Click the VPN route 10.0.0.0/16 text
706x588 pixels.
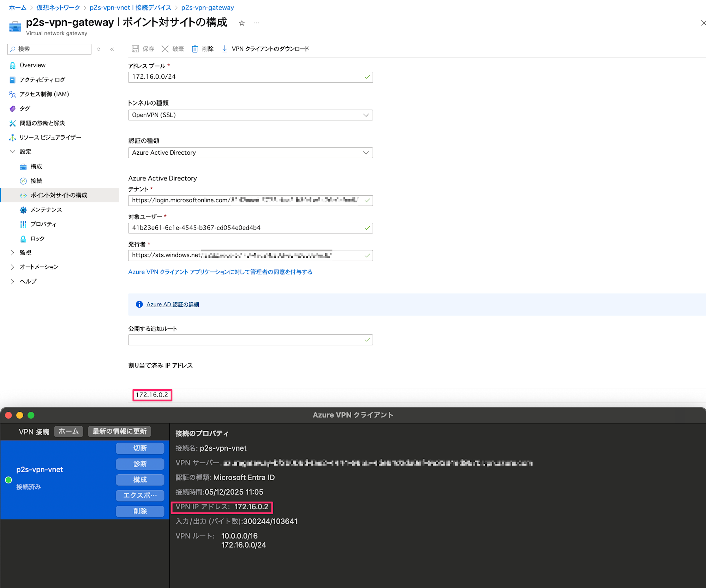click(x=239, y=536)
